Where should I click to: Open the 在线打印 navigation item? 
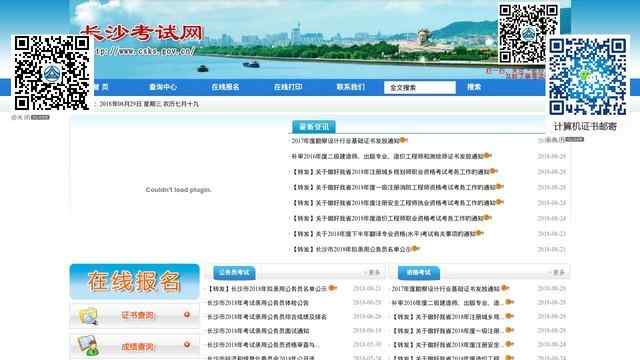288,87
